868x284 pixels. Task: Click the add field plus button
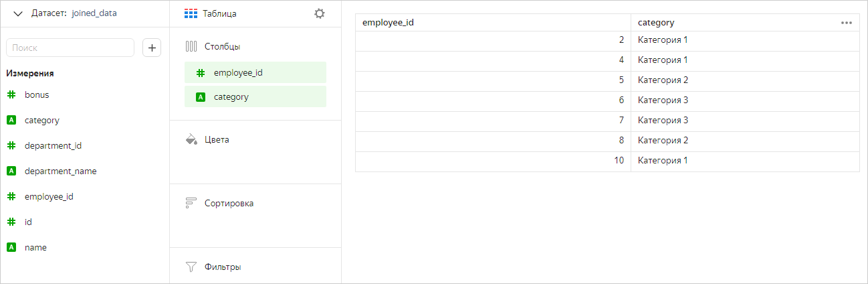point(152,48)
